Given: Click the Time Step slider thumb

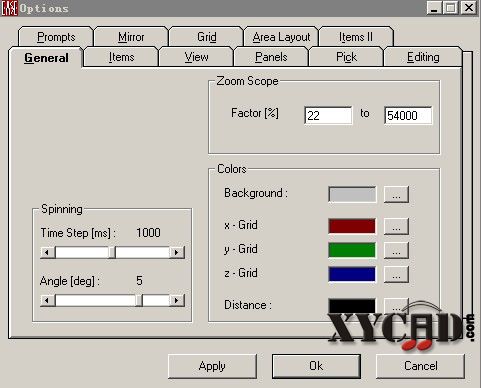Looking at the screenshot, I should [x=112, y=252].
